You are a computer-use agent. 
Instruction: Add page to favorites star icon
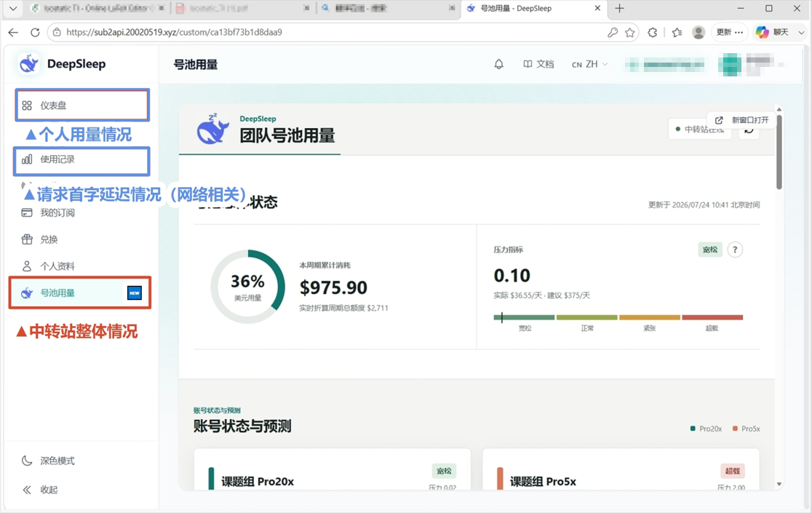point(629,33)
